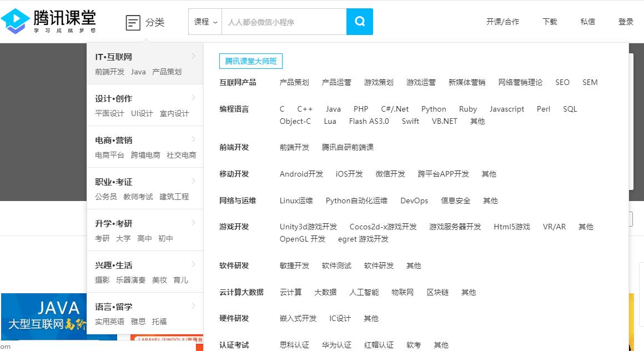Expand the 语言•留学 category arrow

193,305
